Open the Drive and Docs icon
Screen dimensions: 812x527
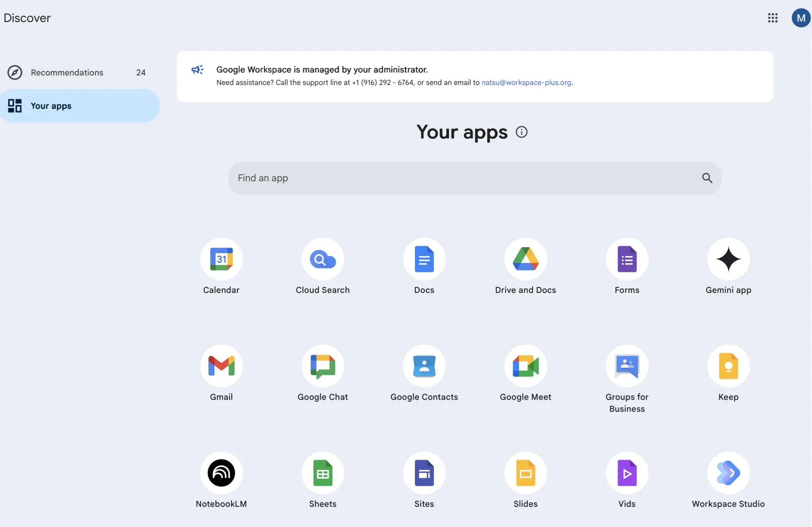(526, 259)
